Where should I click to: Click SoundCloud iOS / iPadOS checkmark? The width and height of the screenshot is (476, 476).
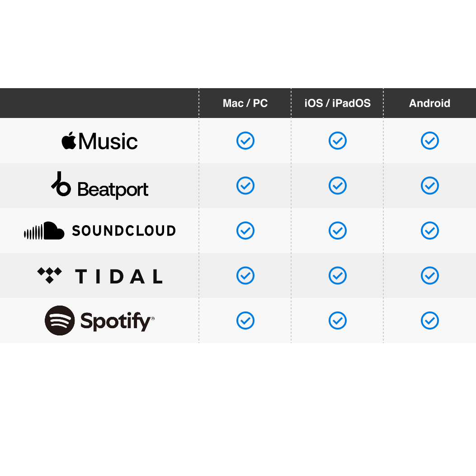click(x=338, y=231)
